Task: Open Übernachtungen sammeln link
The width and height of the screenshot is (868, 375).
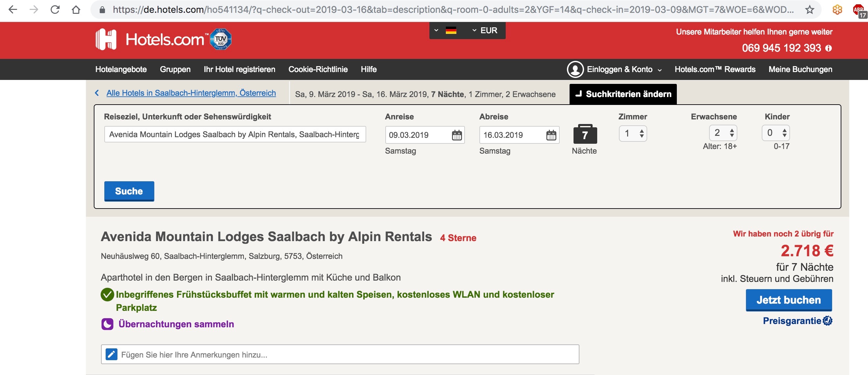Action: 176,324
